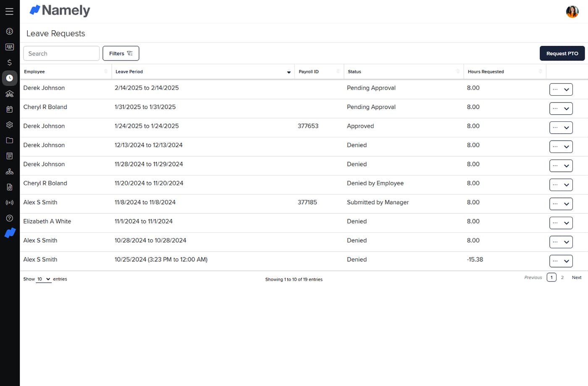588x386 pixels.
Task: Open the Filters button
Action: (x=121, y=53)
